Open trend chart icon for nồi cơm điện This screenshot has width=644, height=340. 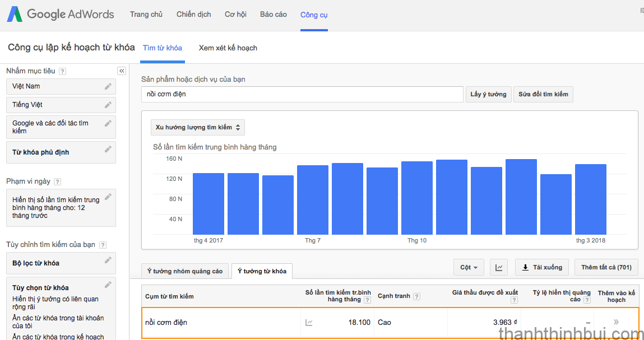pos(309,322)
